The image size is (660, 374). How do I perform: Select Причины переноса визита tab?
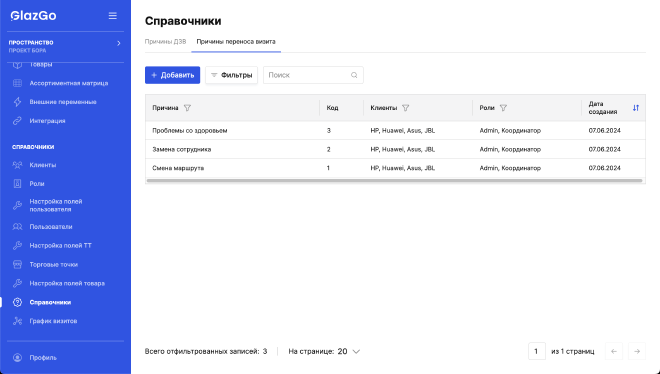[236, 42]
